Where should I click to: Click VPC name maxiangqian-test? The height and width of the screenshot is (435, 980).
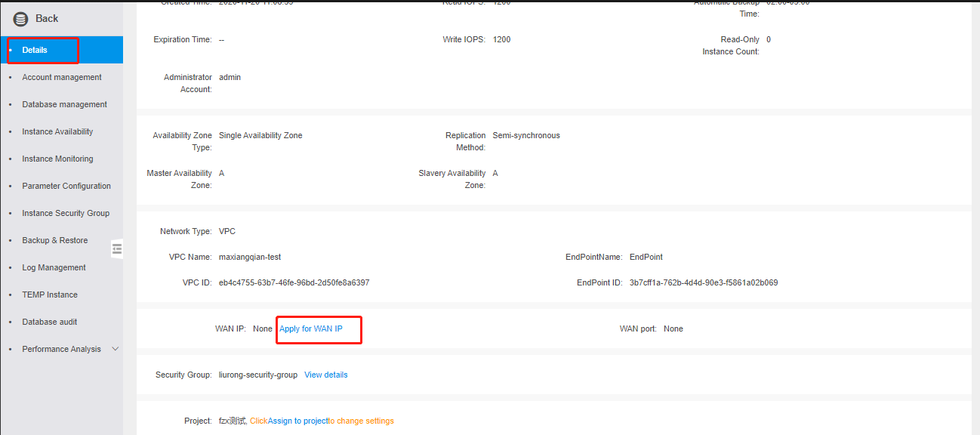pyautogui.click(x=250, y=258)
